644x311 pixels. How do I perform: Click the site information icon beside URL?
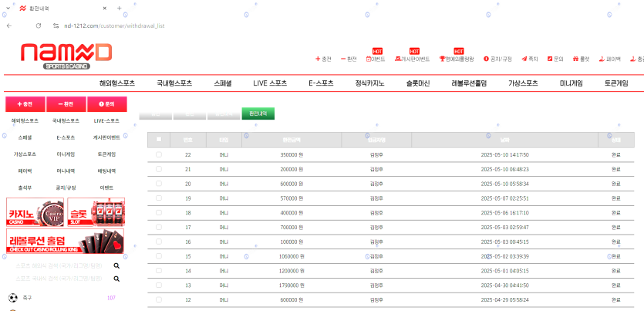tap(56, 25)
